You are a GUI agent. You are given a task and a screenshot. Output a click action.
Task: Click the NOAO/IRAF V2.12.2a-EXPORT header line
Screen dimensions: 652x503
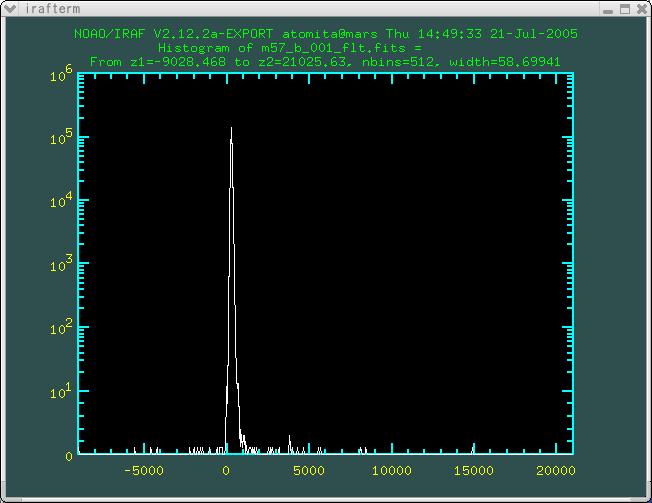[326, 34]
